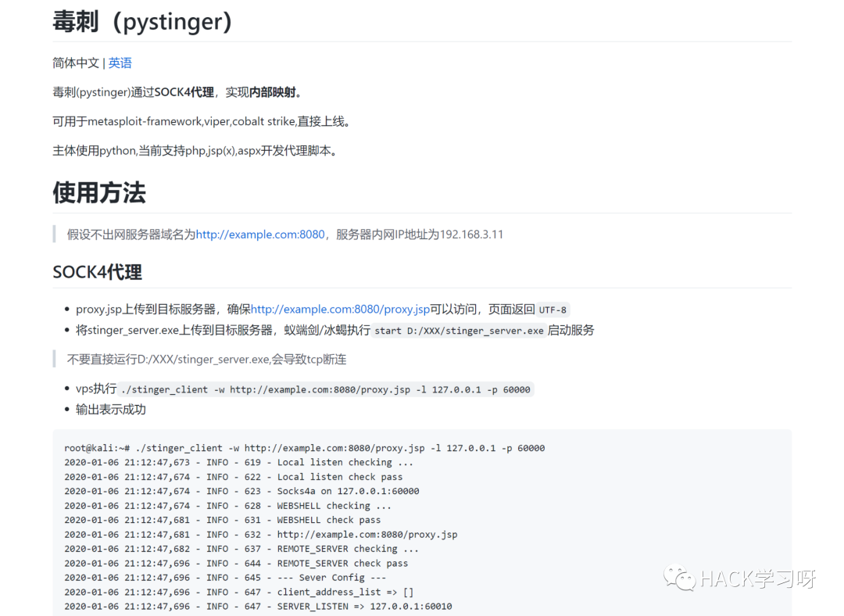
Task: Click the IP address text 192.168.3.11
Action: (x=471, y=235)
